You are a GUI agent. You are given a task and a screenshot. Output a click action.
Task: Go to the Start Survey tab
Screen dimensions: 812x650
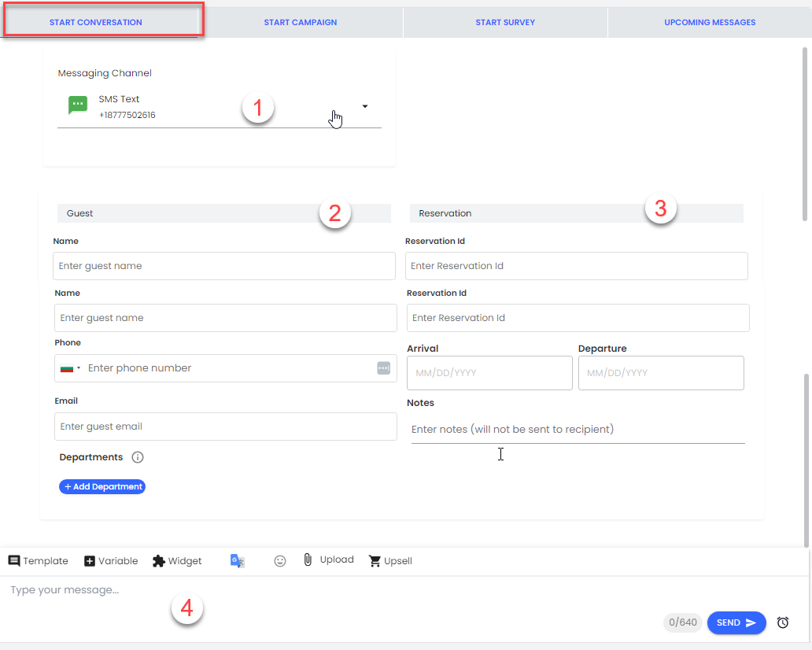pyautogui.click(x=505, y=23)
